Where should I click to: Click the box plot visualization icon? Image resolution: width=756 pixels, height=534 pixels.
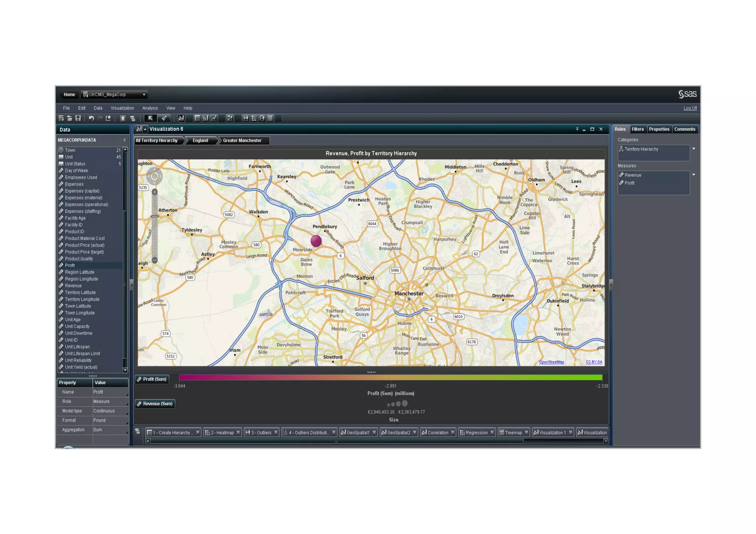246,118
